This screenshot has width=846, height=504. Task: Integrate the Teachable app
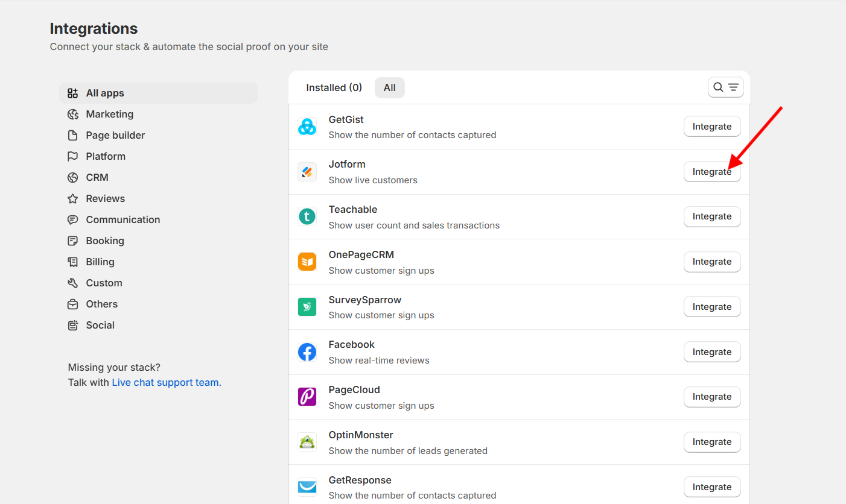pos(712,216)
